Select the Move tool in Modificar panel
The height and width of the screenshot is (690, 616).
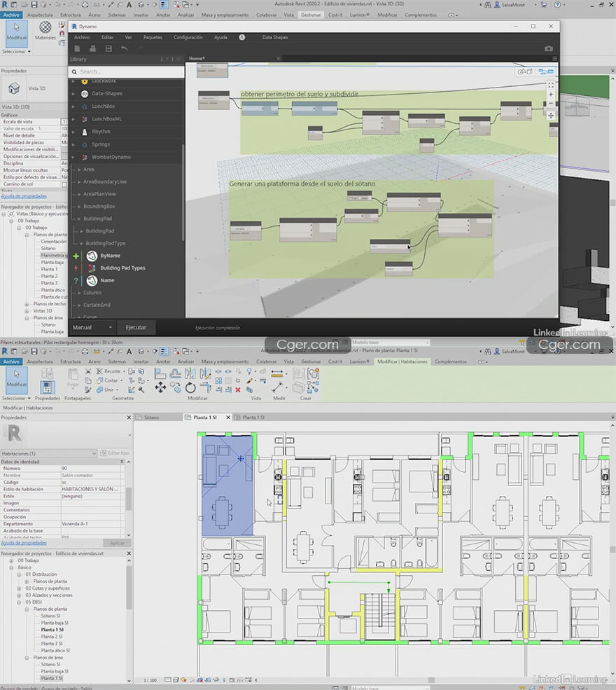coord(160,387)
